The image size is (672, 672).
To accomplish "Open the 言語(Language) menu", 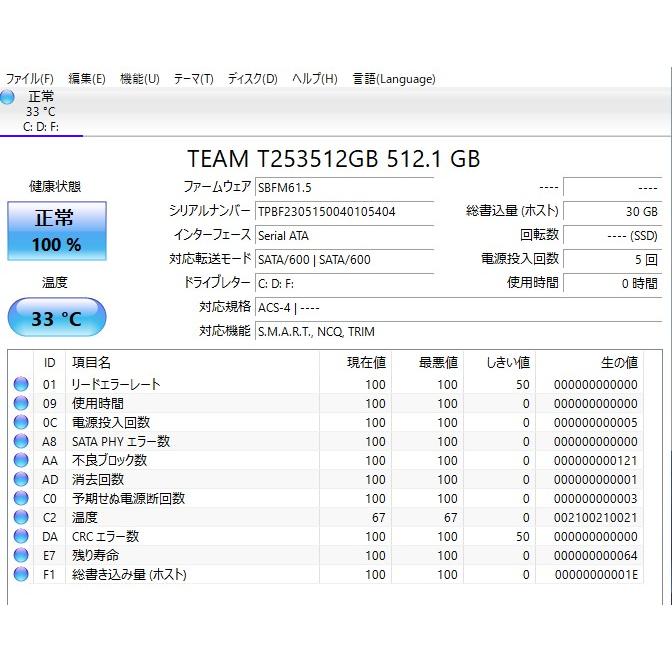I will pyautogui.click(x=394, y=79).
